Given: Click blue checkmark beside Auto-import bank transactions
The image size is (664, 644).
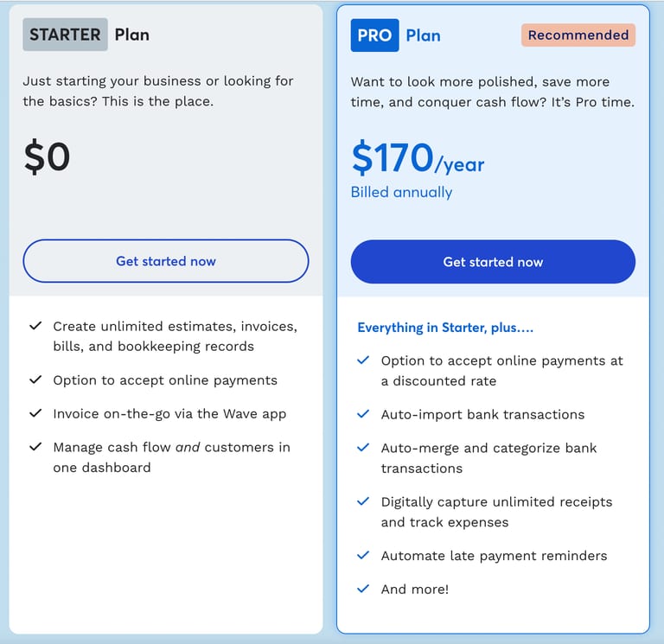Looking at the screenshot, I should (363, 414).
